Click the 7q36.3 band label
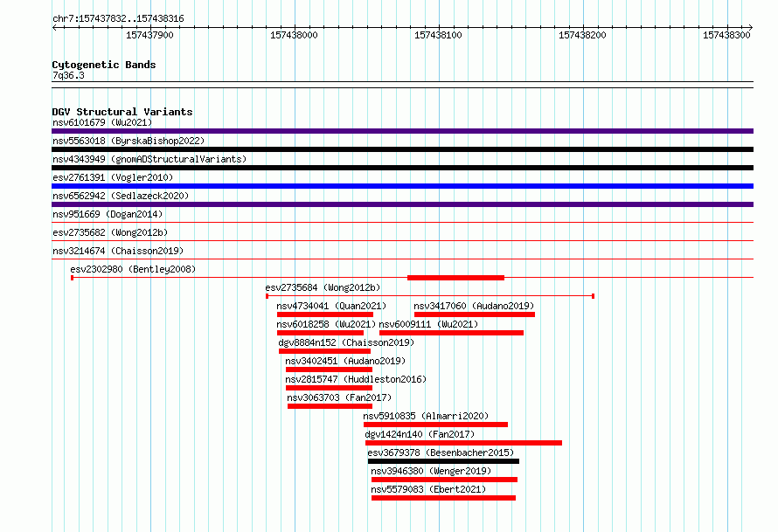Image resolution: width=778 pixels, height=532 pixels. point(68,75)
